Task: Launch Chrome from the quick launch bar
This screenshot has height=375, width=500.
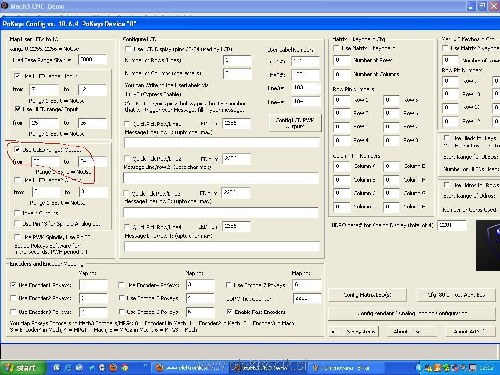Action: click(x=125, y=367)
